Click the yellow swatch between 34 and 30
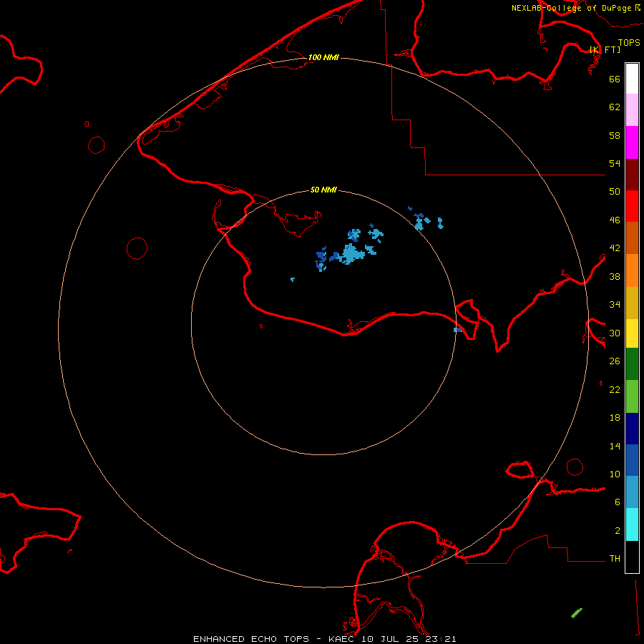This screenshot has width=644, height=644. point(632,333)
